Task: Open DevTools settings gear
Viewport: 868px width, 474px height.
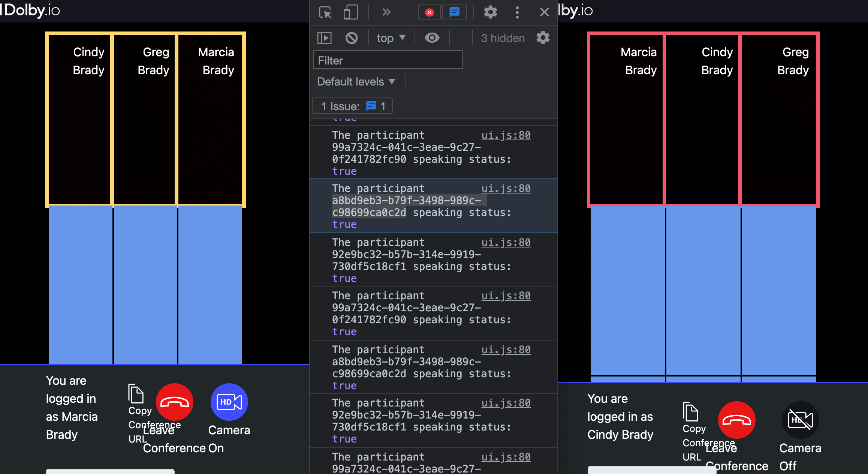Action: [490, 12]
